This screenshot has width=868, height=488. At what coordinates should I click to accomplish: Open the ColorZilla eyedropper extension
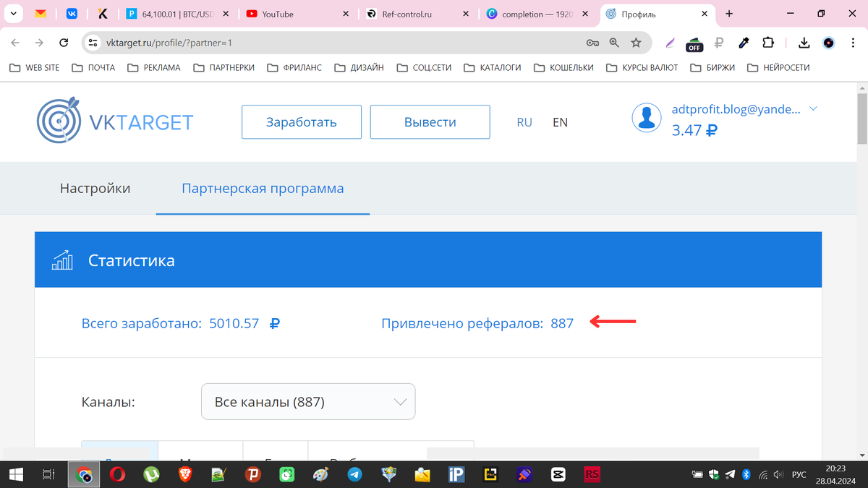[743, 43]
